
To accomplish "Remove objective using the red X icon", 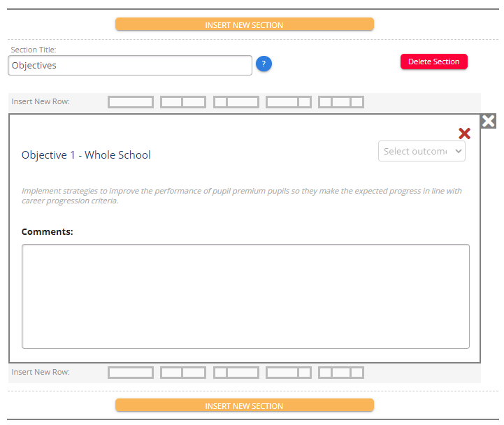I will pyautogui.click(x=464, y=134).
